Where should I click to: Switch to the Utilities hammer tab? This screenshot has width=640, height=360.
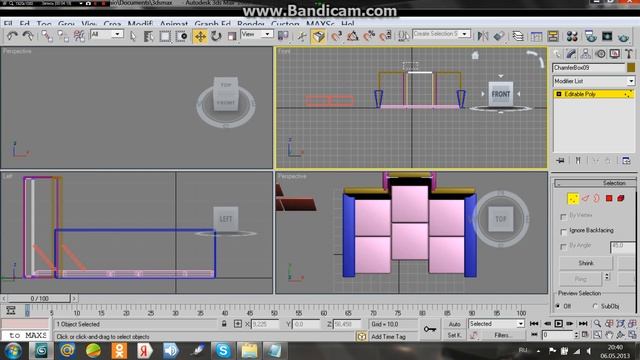click(x=629, y=54)
